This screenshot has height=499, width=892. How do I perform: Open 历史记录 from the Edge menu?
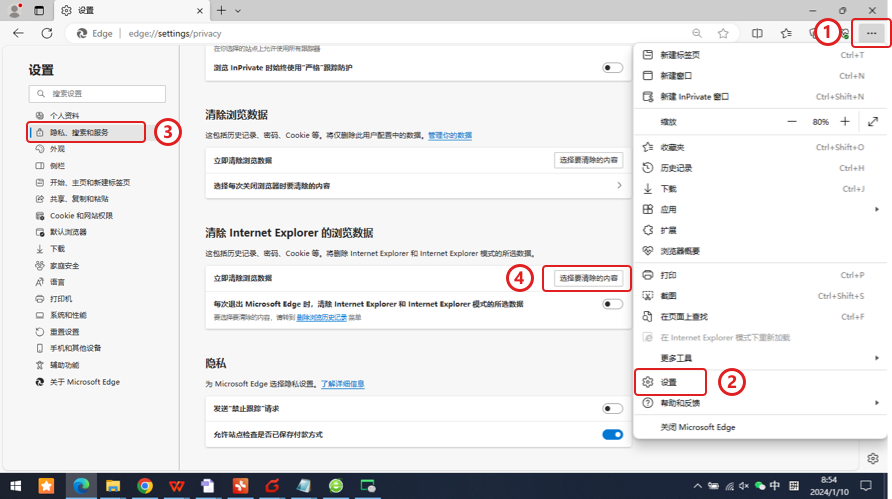[x=761, y=168]
